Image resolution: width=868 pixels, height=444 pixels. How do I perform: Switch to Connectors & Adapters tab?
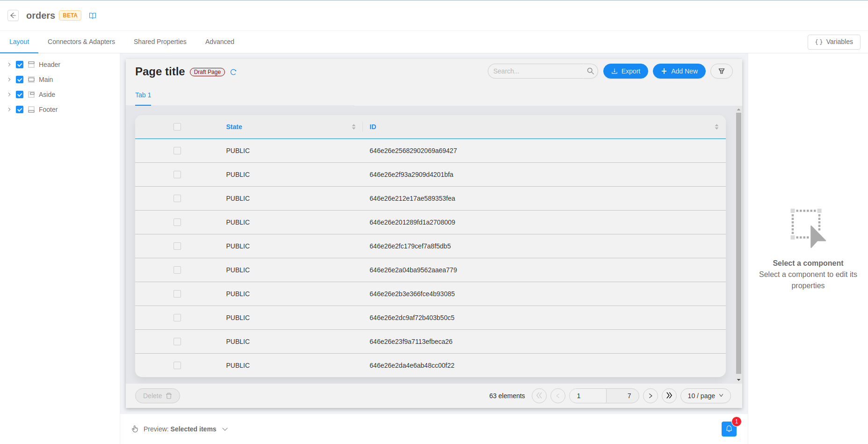point(81,42)
